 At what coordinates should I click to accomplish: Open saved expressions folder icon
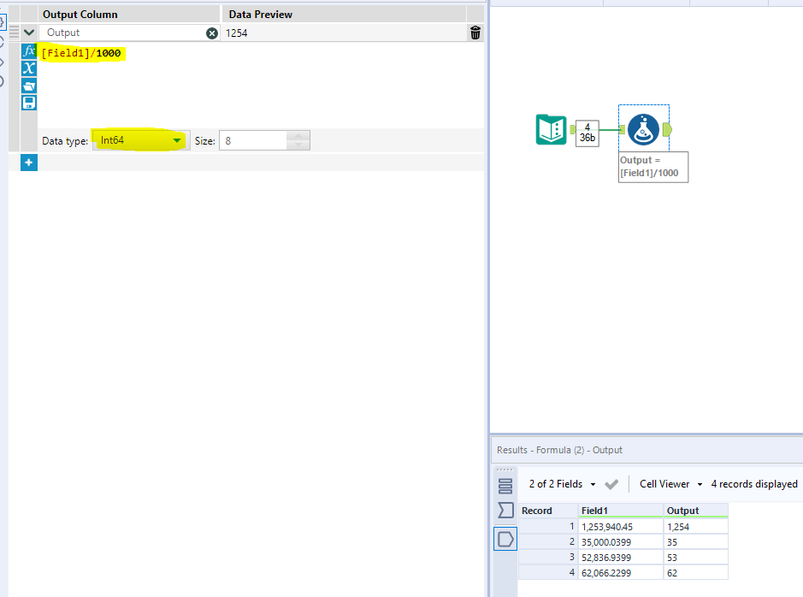tap(29, 86)
